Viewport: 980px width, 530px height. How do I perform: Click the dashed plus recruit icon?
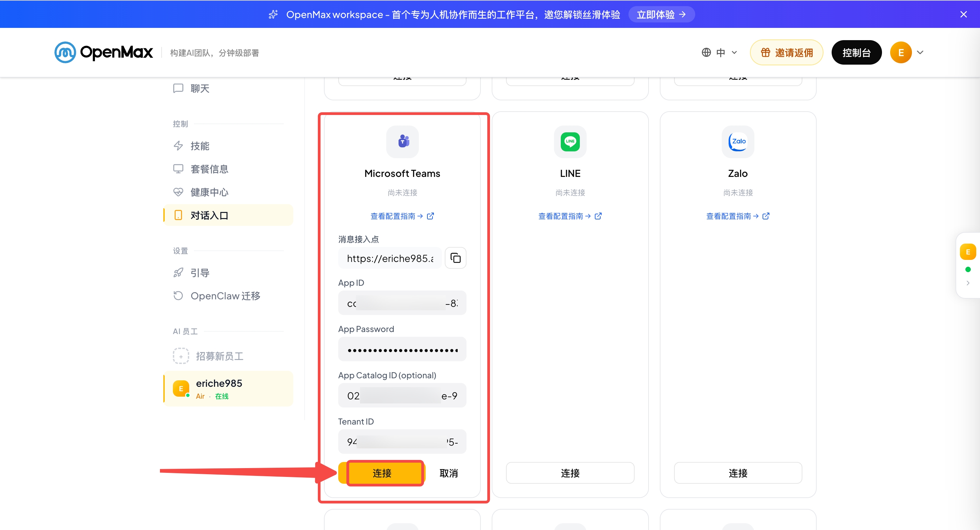point(181,356)
